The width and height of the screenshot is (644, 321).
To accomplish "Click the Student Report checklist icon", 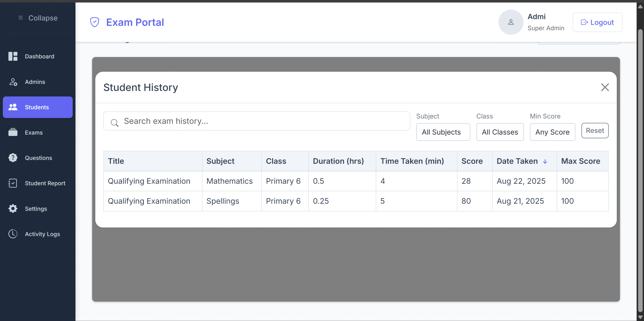I will coord(13,183).
